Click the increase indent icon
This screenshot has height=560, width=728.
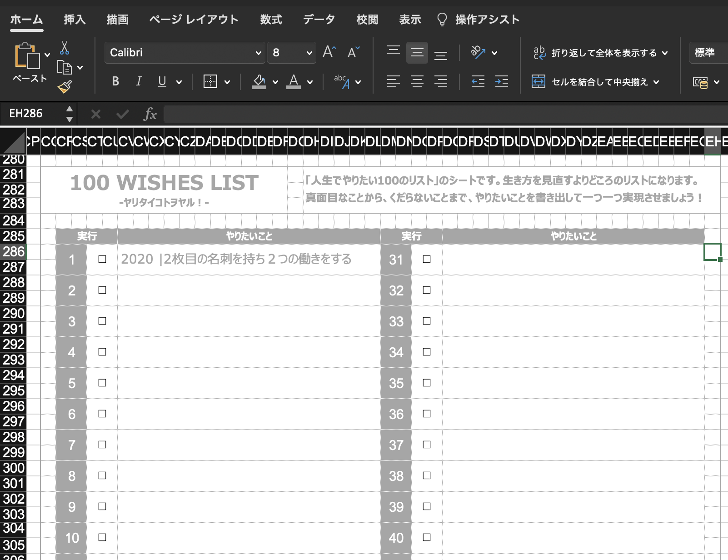(501, 82)
